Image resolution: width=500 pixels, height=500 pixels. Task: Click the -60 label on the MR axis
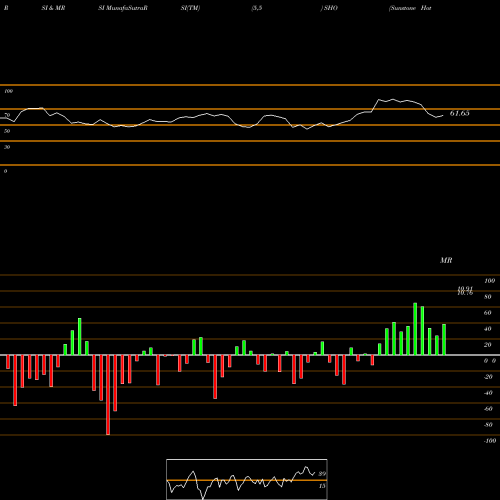click(488, 409)
